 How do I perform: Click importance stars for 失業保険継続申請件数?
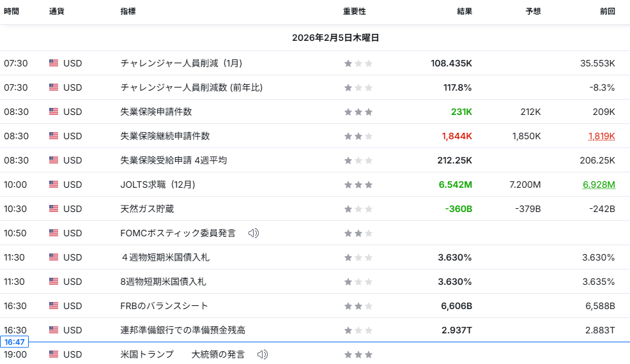(358, 136)
